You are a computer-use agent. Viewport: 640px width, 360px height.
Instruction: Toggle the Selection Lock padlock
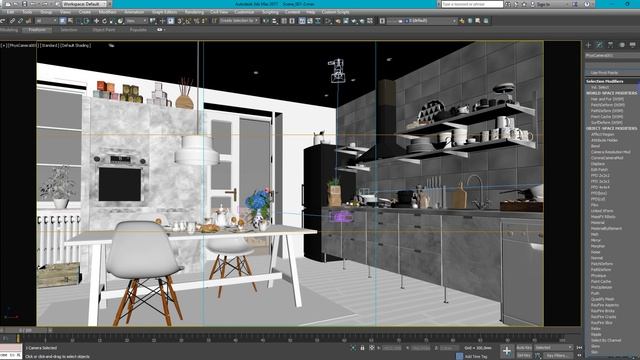coord(362,348)
